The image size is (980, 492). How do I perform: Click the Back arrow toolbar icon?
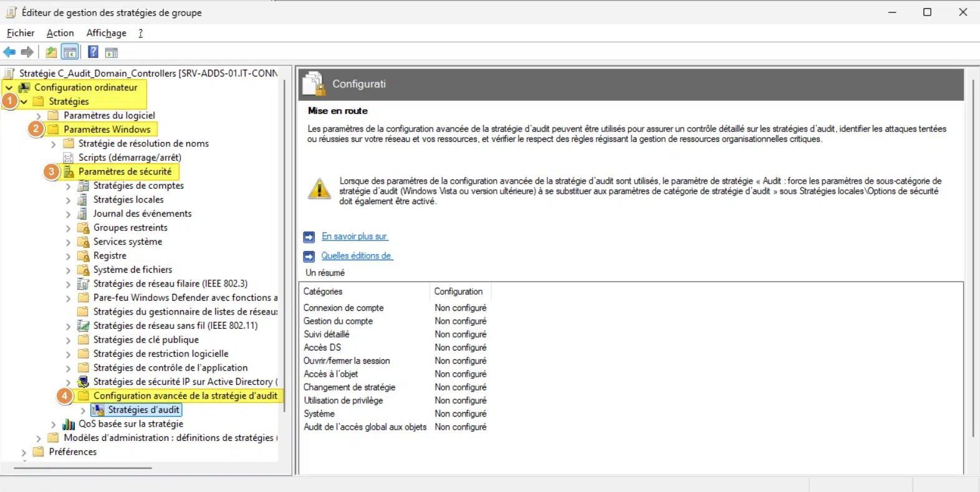[x=9, y=52]
